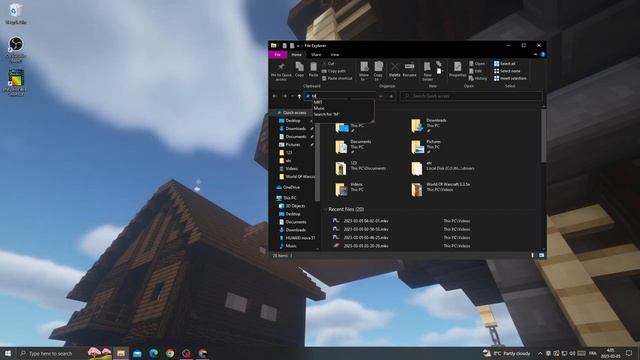This screenshot has width=640, height=360.
Task: Click Open in the Open group
Action: pos(477,64)
